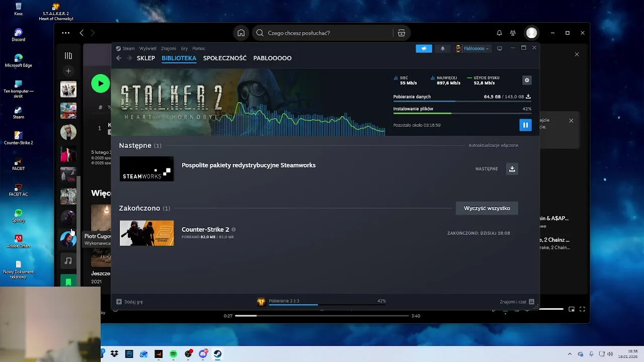Open Adobe Offers desktop shortcut
The width and height of the screenshot is (644, 362).
pyautogui.click(x=19, y=241)
